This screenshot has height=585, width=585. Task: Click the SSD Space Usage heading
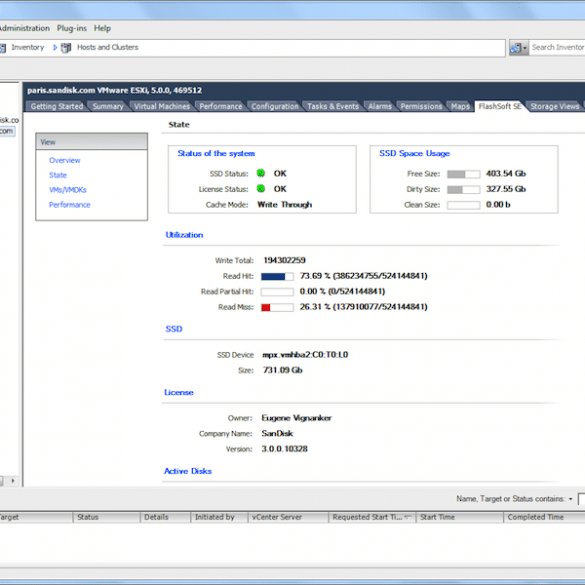[x=414, y=153]
